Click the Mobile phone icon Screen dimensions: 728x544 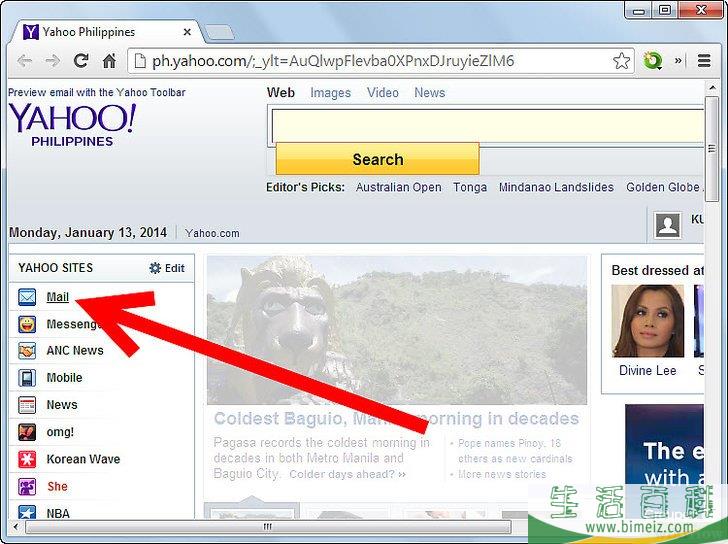click(x=27, y=378)
